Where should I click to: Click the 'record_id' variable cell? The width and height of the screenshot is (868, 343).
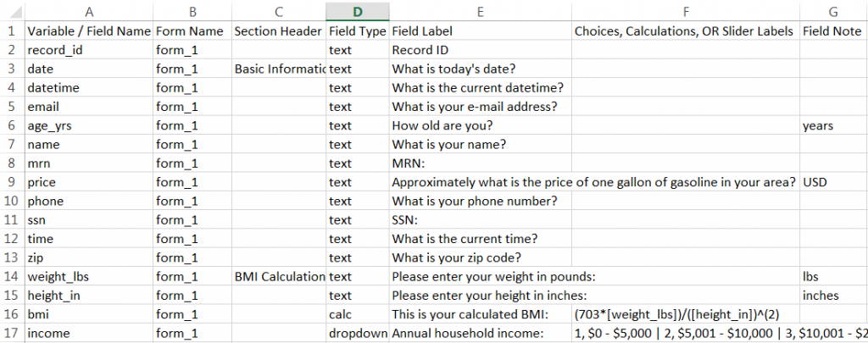coord(88,50)
